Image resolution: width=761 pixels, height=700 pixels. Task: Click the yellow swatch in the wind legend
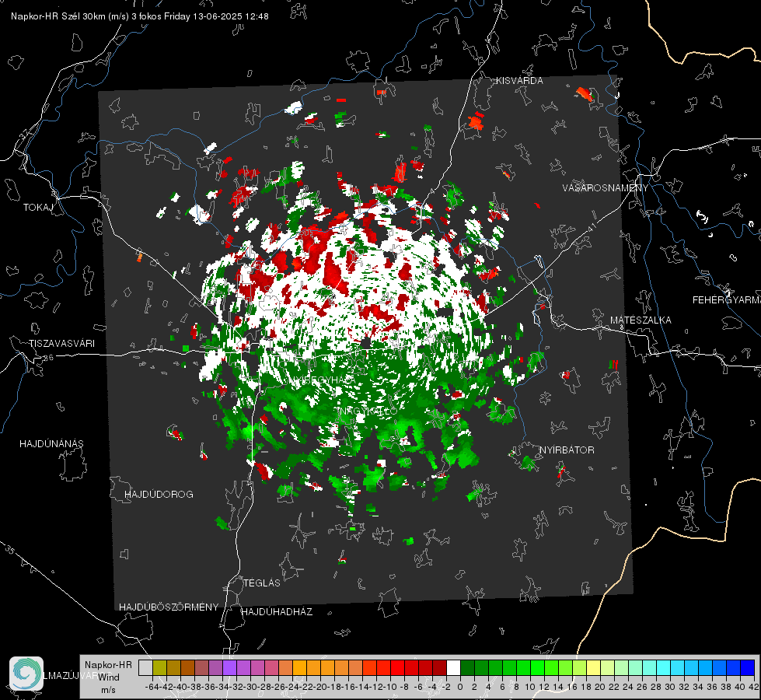(594, 668)
